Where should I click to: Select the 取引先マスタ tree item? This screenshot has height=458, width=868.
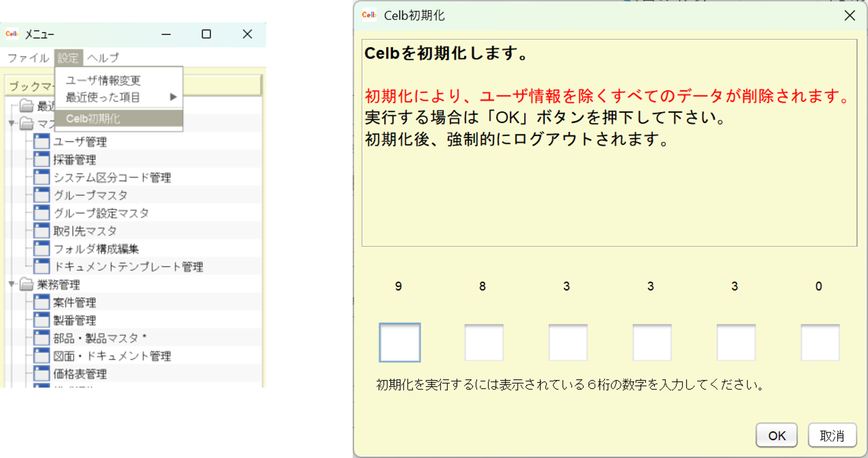coord(85,231)
